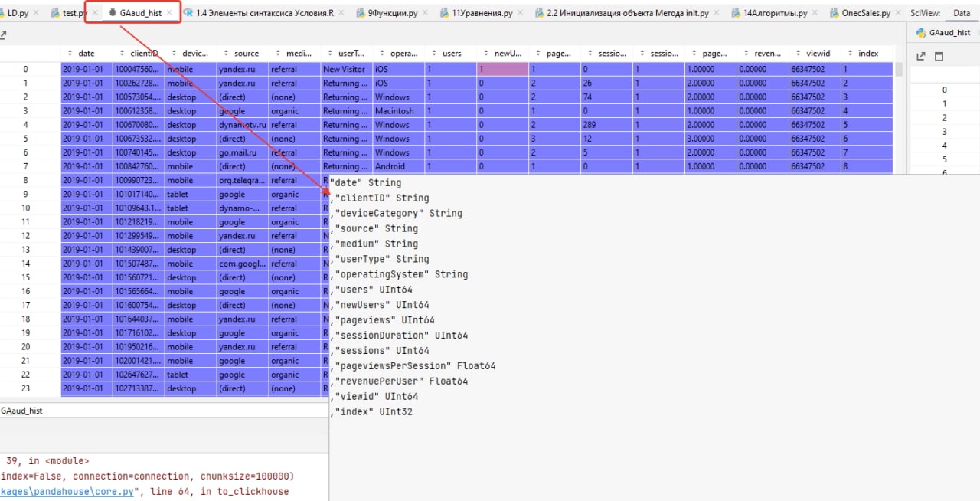
Task: Click the 'Android' operating system cell
Action: [399, 166]
